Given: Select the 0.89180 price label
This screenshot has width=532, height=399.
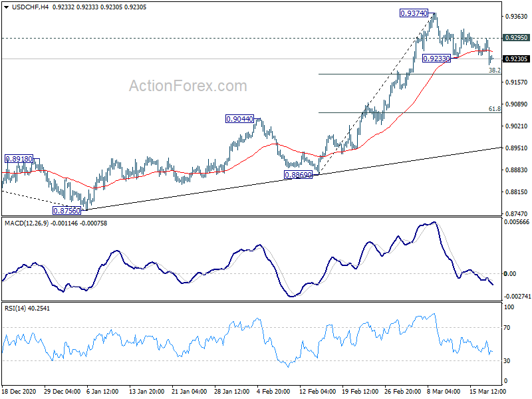Looking at the screenshot, I should tap(19, 159).
